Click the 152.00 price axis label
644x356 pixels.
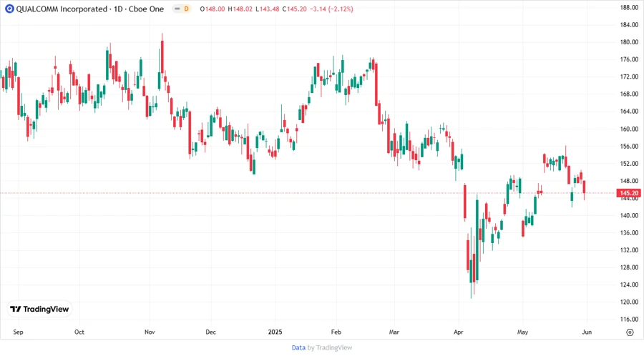[x=629, y=163]
